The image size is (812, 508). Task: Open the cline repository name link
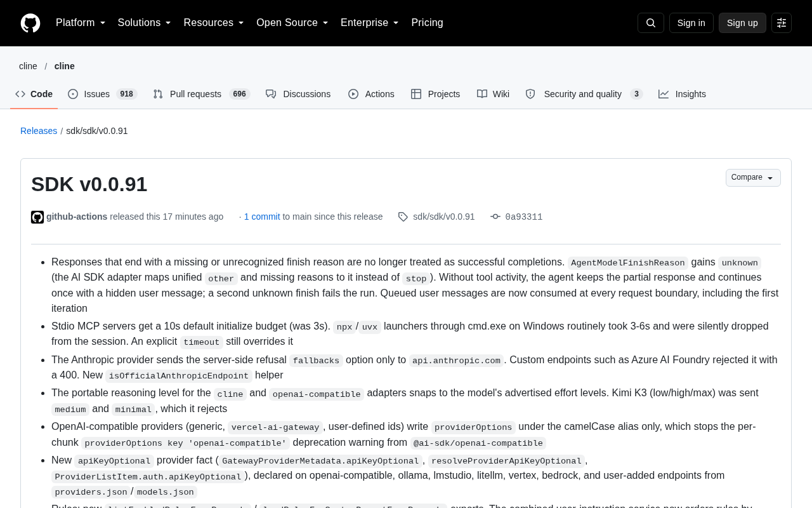pos(65,66)
